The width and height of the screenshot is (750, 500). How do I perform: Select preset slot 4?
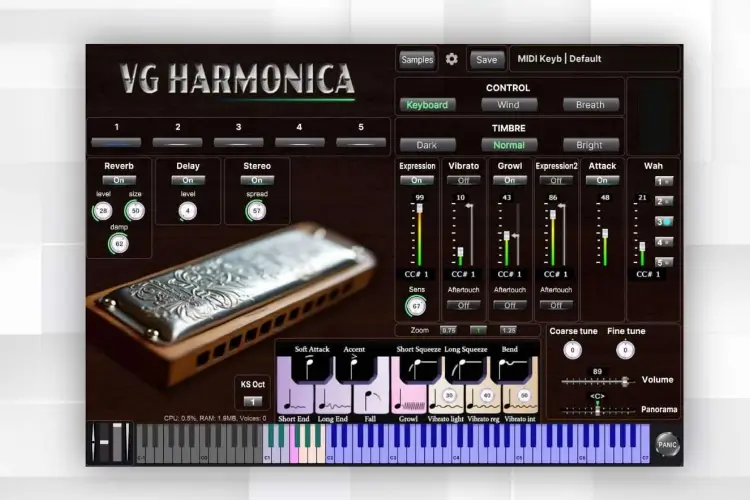tap(300, 143)
